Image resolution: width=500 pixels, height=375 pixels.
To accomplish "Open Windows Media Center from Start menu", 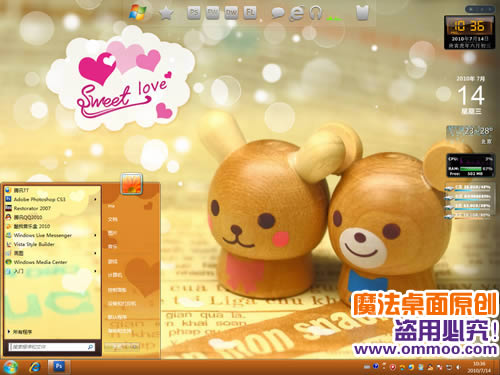I will pyautogui.click(x=52, y=262).
